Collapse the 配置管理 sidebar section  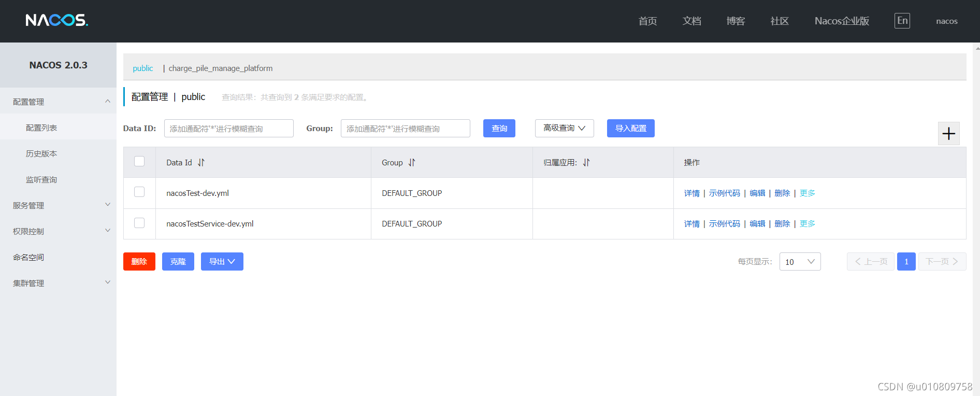(58, 102)
